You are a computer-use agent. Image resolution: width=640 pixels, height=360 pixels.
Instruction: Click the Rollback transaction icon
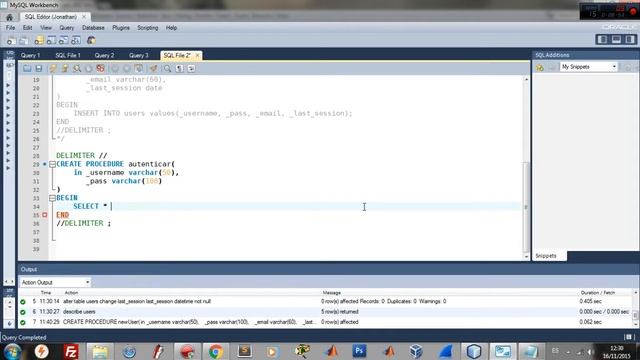(127, 69)
